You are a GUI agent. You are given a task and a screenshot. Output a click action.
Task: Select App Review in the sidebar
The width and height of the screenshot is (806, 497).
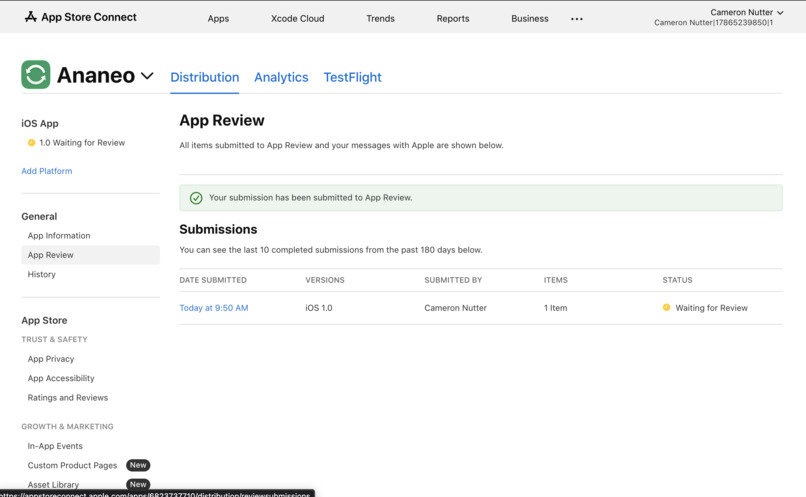pyautogui.click(x=90, y=255)
